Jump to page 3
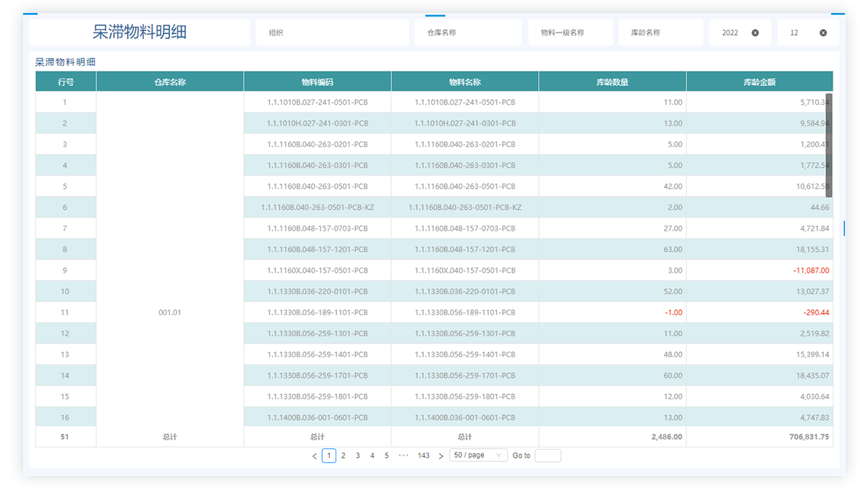868x488 pixels. (358, 455)
